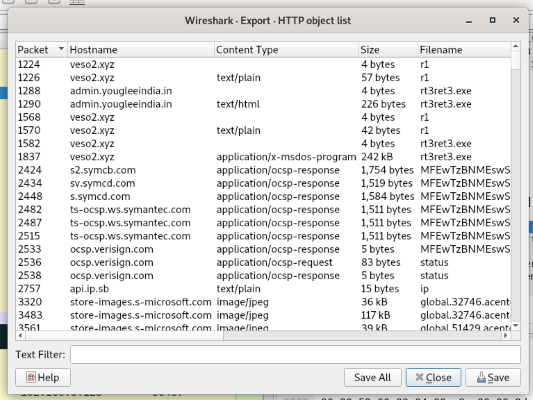Click the Save All button
The image size is (533, 400).
(x=373, y=377)
